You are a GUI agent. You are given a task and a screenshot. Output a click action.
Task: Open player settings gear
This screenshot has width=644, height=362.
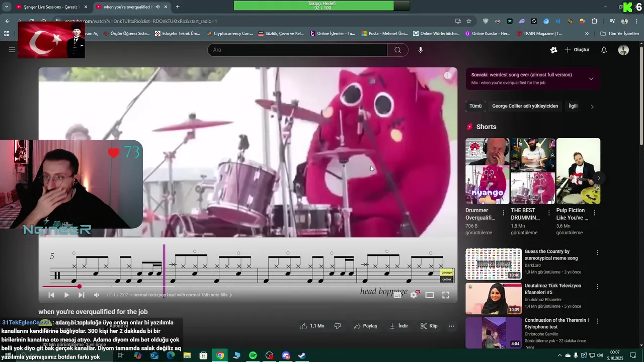(414, 295)
